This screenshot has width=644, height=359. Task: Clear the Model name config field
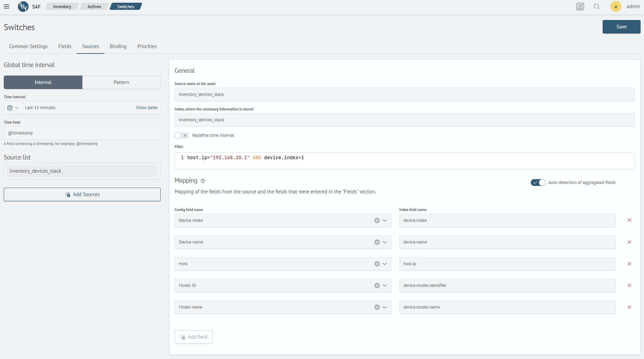pos(377,307)
